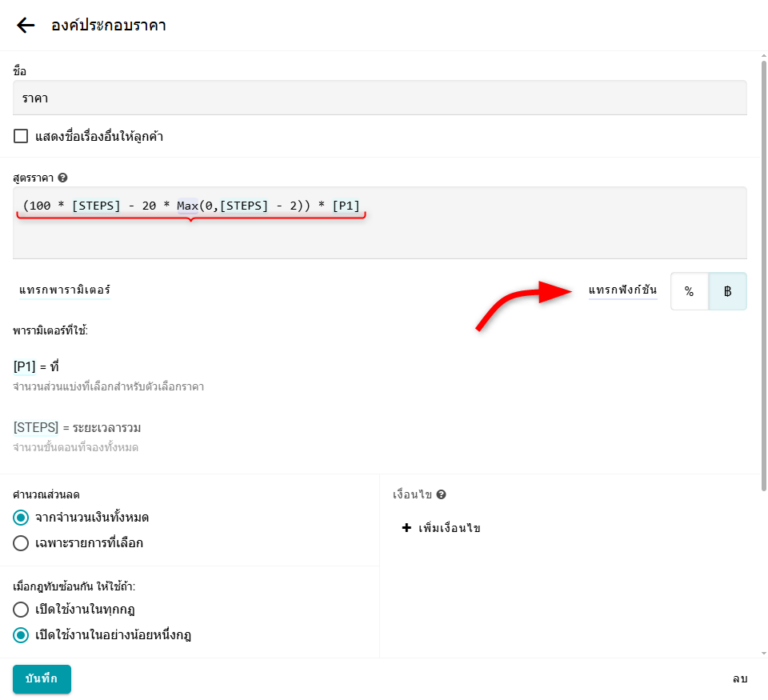Choose the เปิดใช้งานในทุกกฎ radio option
768x700 pixels.
click(x=22, y=610)
